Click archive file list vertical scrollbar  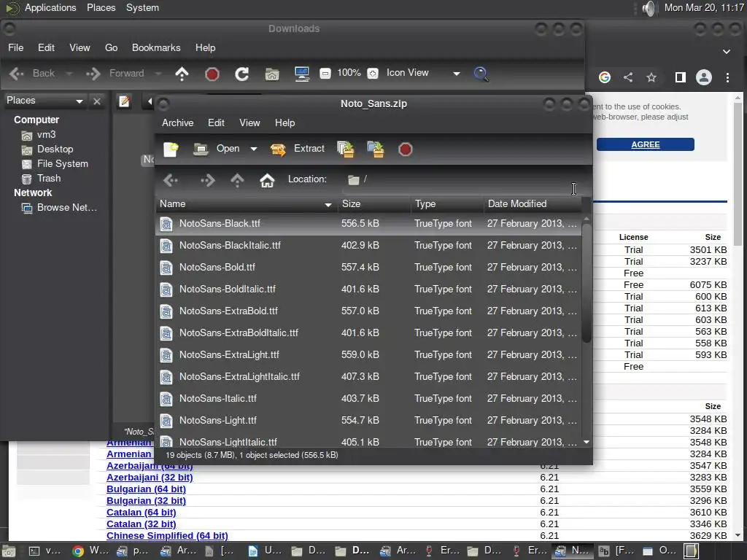point(587,283)
